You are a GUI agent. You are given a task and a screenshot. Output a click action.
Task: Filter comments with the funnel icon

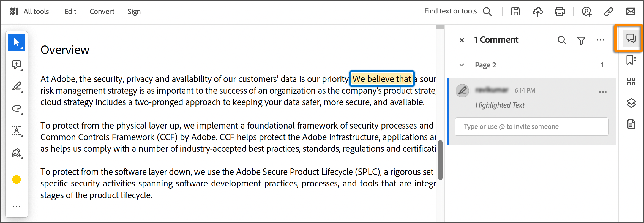[581, 40]
